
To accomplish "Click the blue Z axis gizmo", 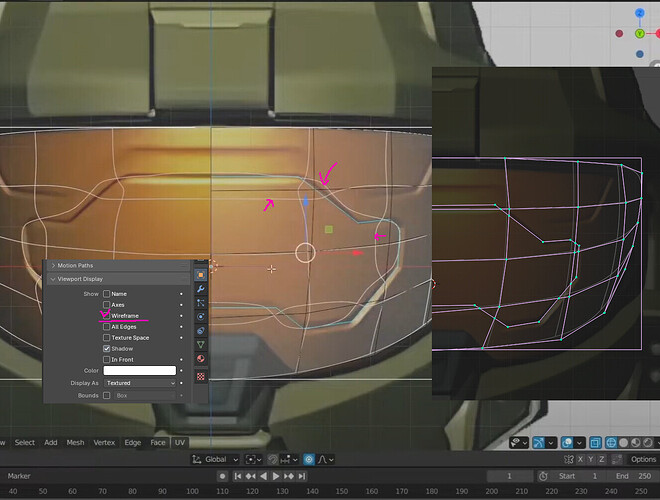I will point(640,13).
